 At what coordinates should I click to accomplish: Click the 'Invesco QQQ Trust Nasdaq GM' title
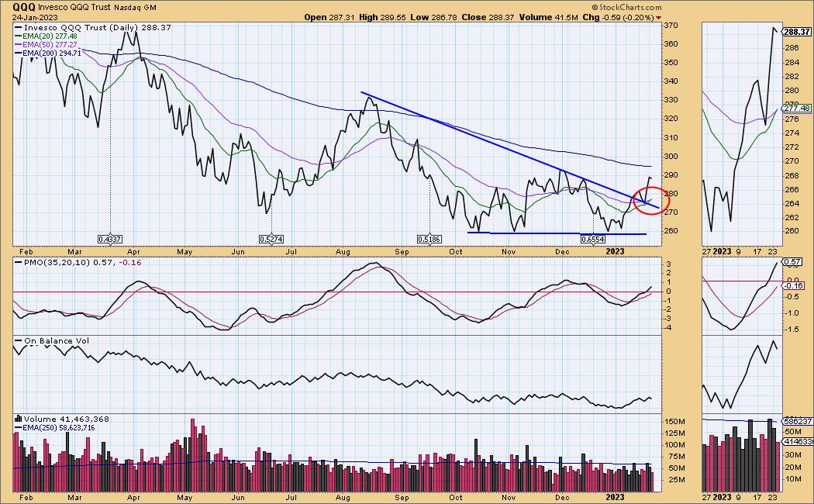coord(97,7)
